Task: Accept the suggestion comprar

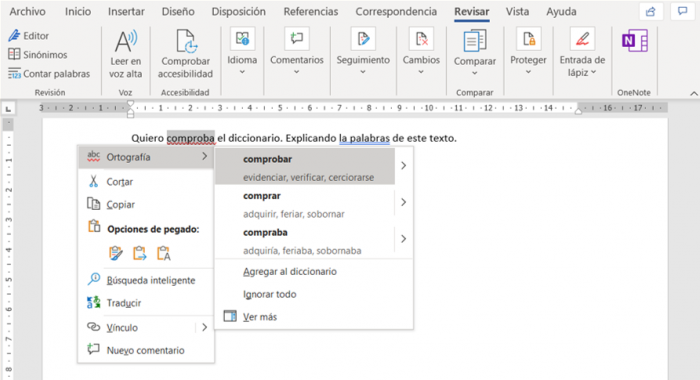Action: (x=305, y=203)
